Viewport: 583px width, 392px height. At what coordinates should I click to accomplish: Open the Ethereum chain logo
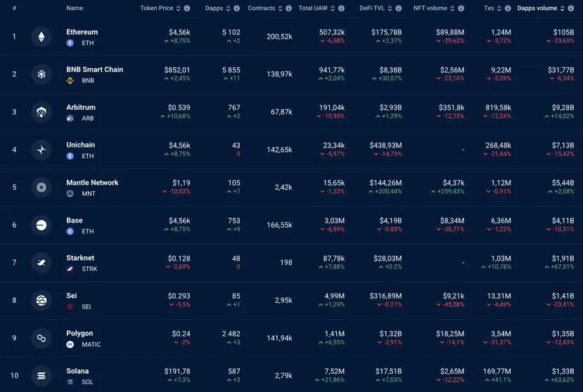point(41,37)
